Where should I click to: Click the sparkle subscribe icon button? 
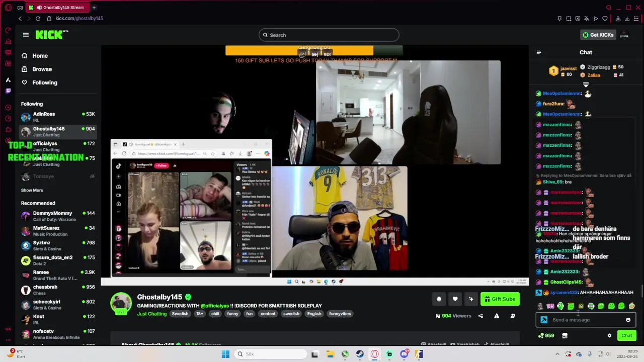pyautogui.click(x=471, y=299)
